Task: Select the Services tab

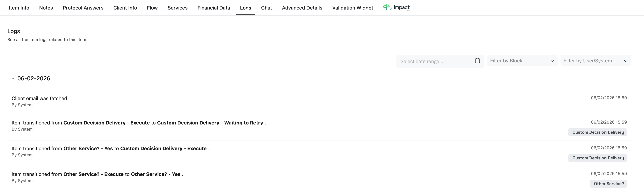Action: coord(177,8)
